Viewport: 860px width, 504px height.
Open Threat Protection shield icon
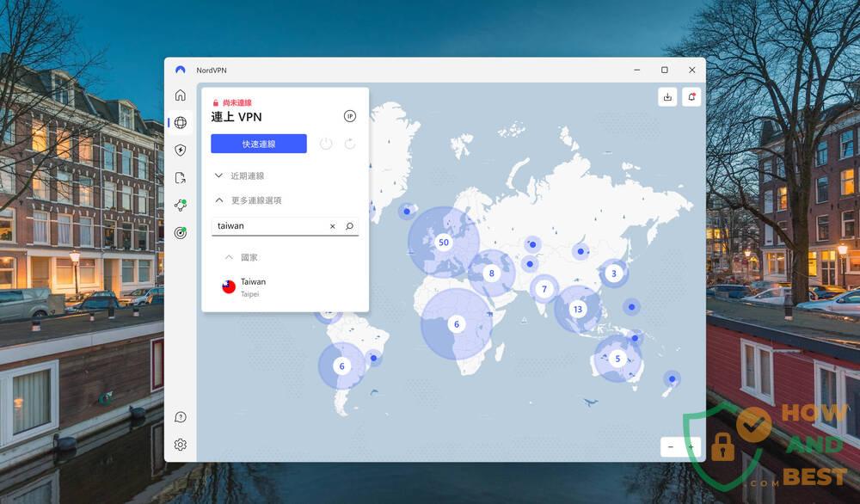181,150
